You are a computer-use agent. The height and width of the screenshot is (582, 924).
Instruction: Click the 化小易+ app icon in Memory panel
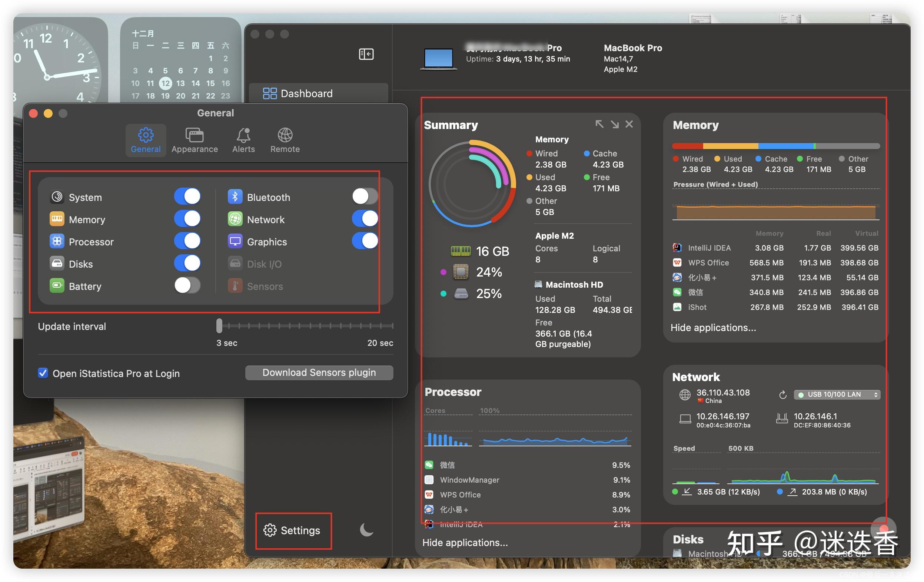pyautogui.click(x=678, y=277)
